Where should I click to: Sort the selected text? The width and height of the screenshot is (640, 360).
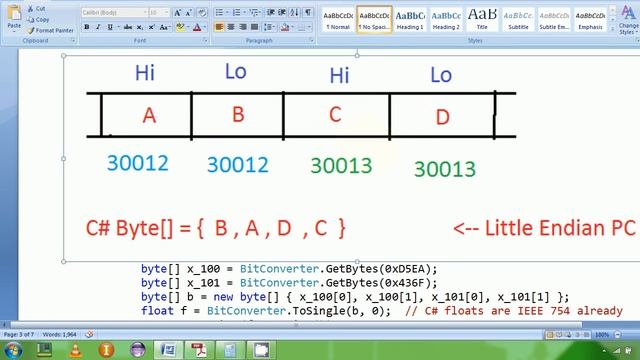coord(294,13)
